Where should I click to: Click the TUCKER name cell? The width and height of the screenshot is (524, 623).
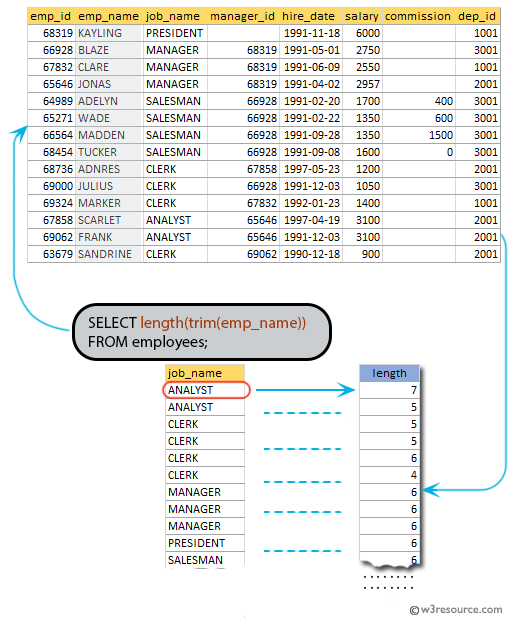coord(108,152)
